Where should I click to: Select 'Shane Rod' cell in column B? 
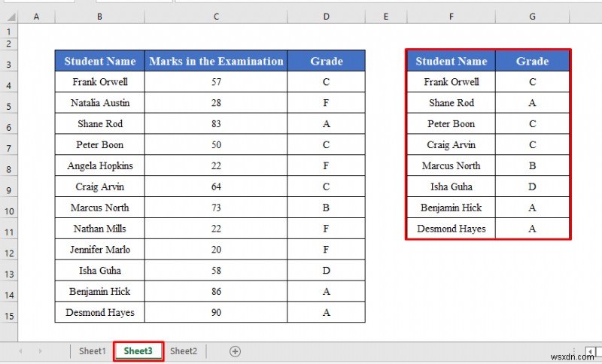(x=100, y=123)
